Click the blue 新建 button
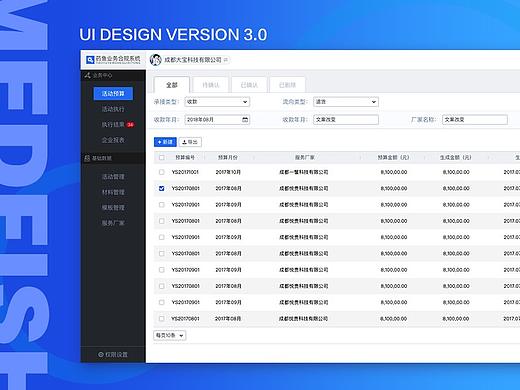Image resolution: width=520 pixels, height=390 pixels. pos(165,142)
